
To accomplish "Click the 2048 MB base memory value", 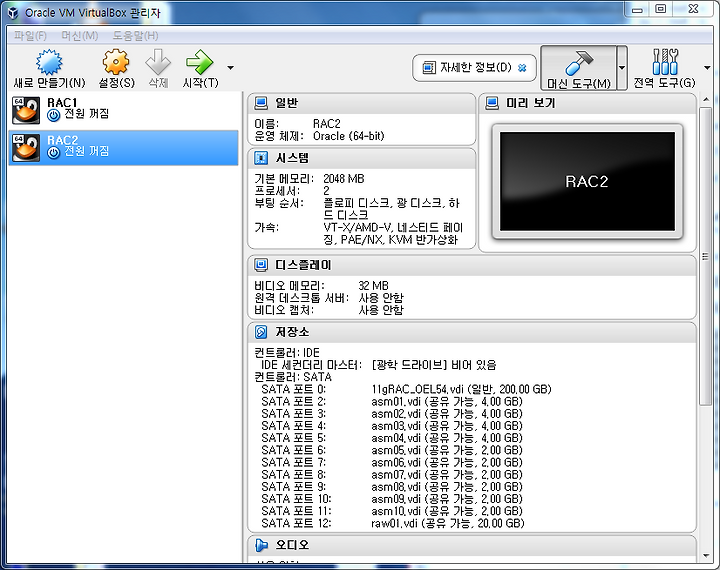I will coord(343,179).
